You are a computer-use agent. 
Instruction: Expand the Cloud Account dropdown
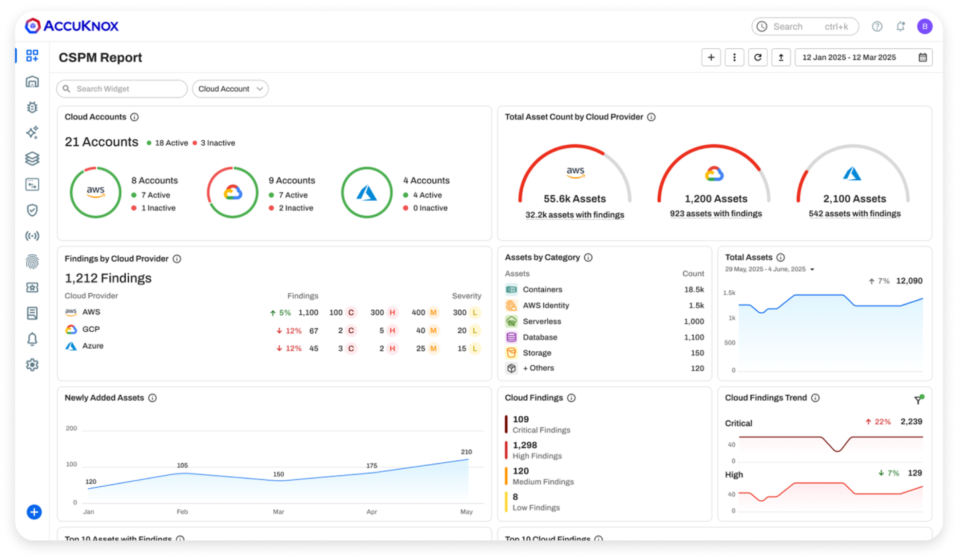pyautogui.click(x=230, y=89)
